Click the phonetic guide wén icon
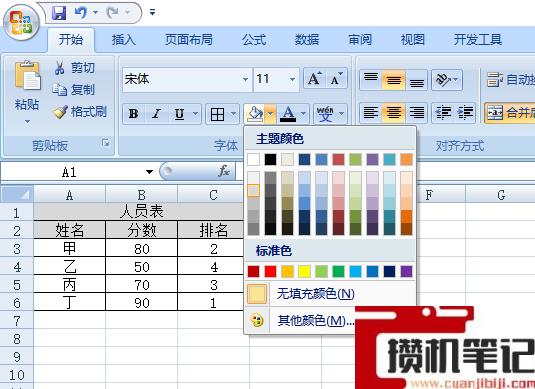Image resolution: width=535 pixels, height=389 pixels. click(x=325, y=114)
